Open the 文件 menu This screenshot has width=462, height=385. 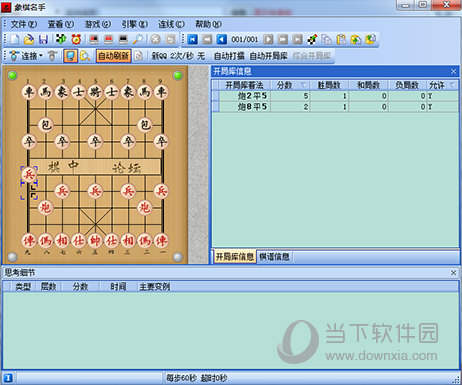point(24,24)
